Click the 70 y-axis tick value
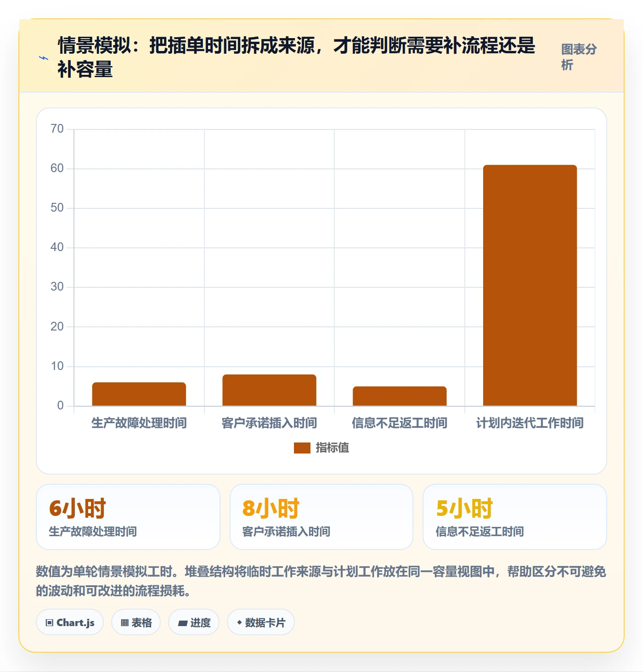 click(x=57, y=129)
